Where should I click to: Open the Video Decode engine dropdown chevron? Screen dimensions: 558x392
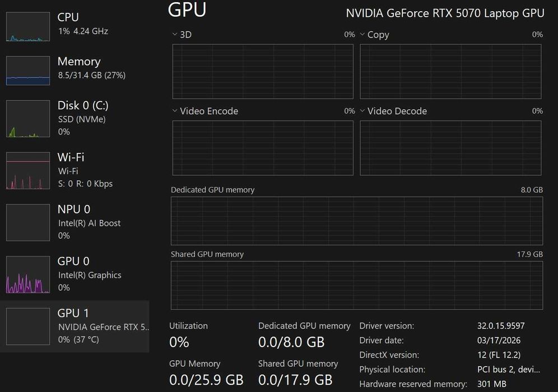click(362, 111)
